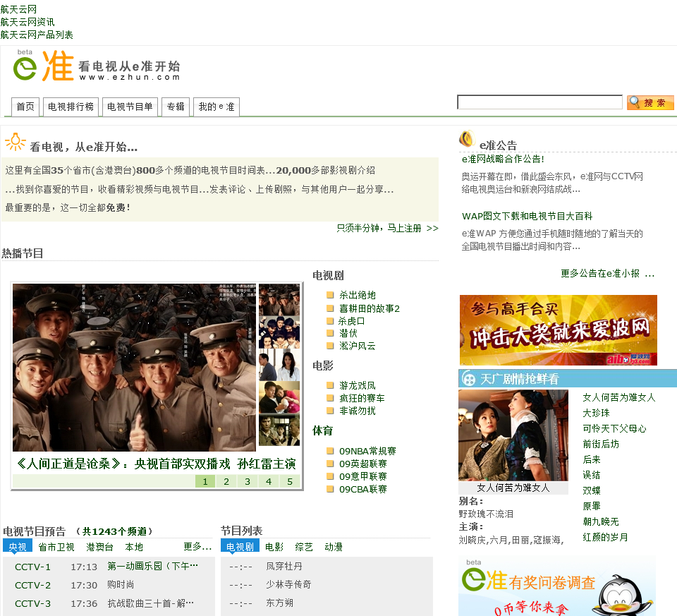Switch to the 动漫 program list tab

point(334,547)
